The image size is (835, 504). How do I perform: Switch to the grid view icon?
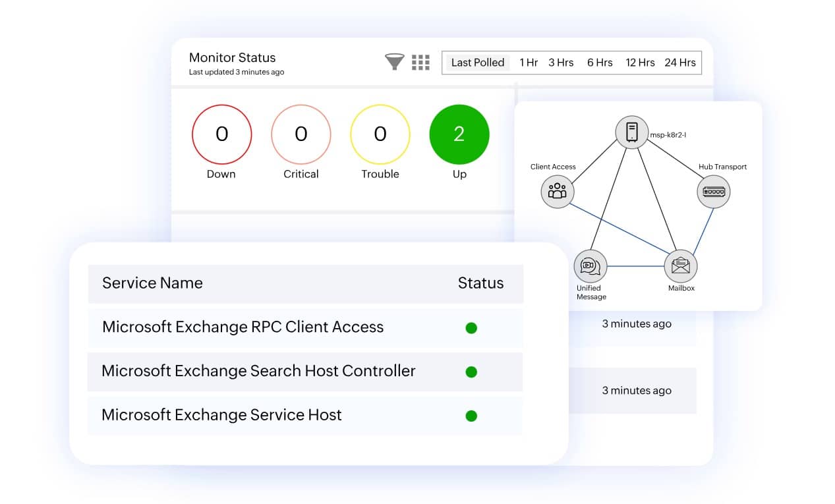[x=420, y=63]
